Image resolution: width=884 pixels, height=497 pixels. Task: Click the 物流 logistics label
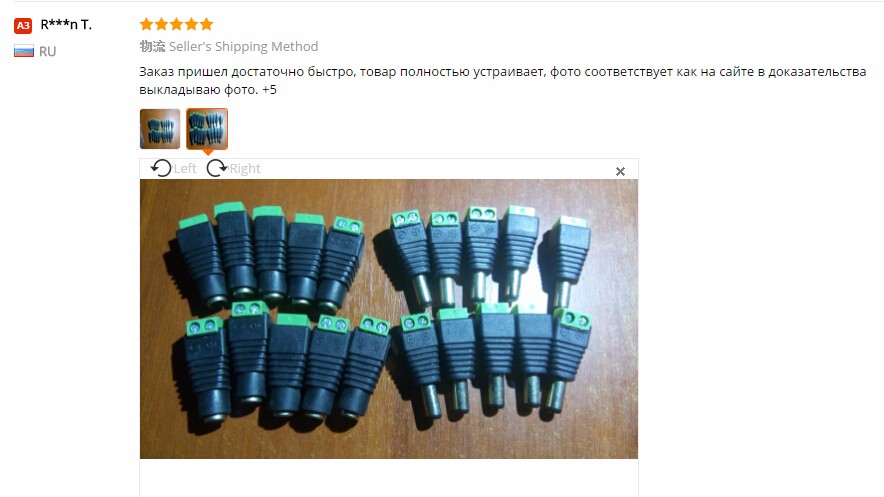(x=152, y=46)
